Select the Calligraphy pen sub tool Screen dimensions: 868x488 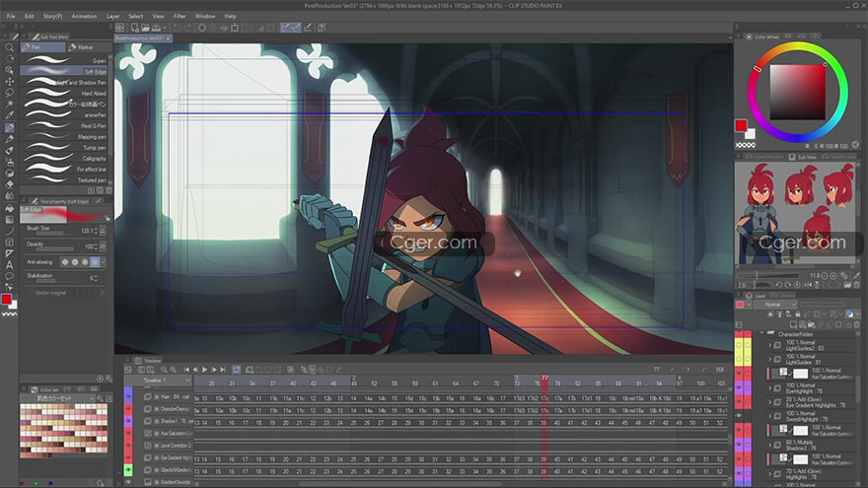(64, 159)
